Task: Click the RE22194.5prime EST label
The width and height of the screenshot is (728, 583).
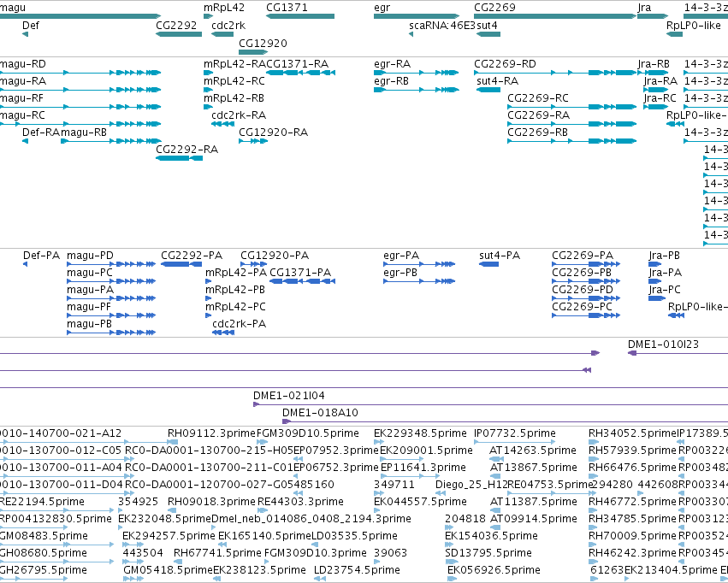Action: (x=42, y=502)
